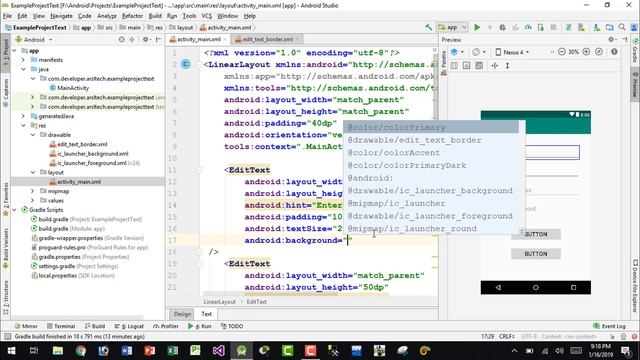Open the Build menu
The height and width of the screenshot is (360, 640).
155,16
